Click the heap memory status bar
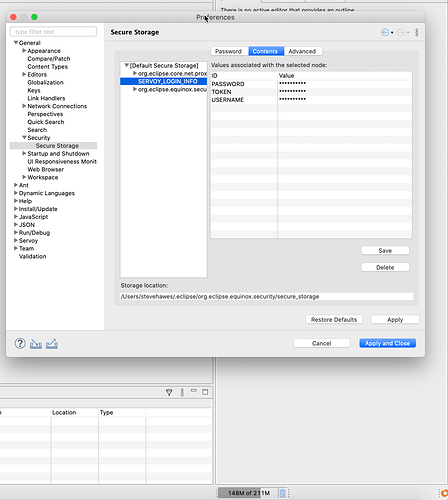Screen dimensions: 448x500 [248, 493]
